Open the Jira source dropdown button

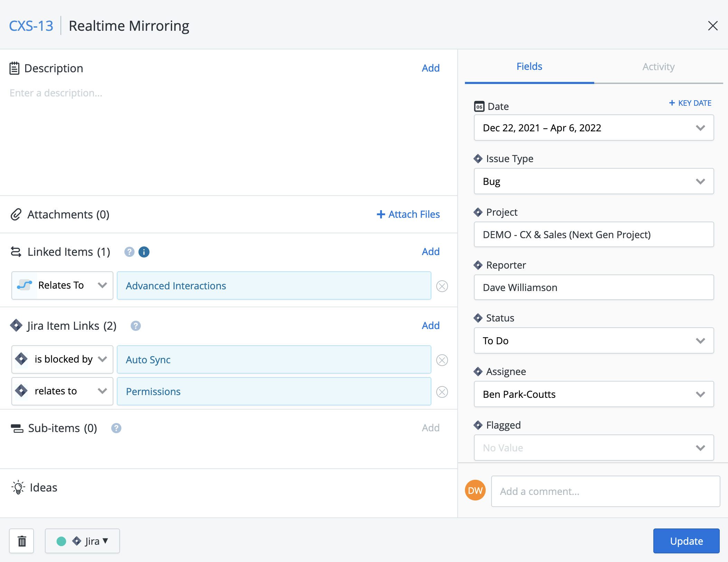click(82, 541)
